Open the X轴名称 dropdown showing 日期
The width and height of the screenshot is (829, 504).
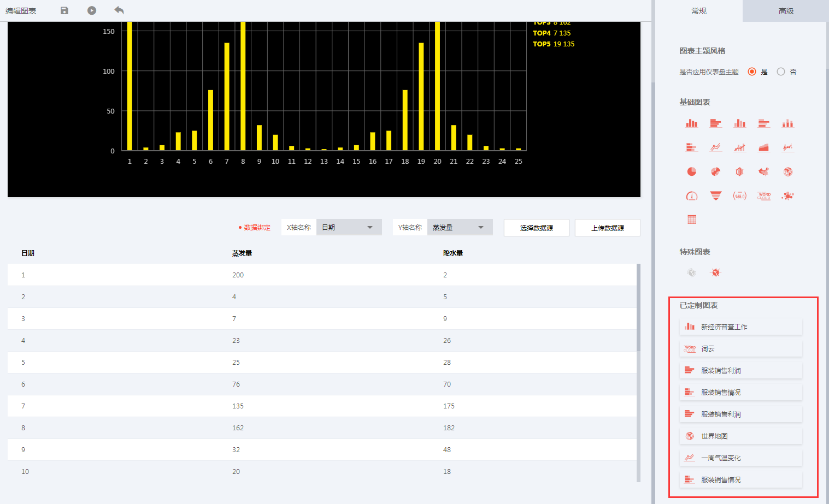tap(349, 227)
